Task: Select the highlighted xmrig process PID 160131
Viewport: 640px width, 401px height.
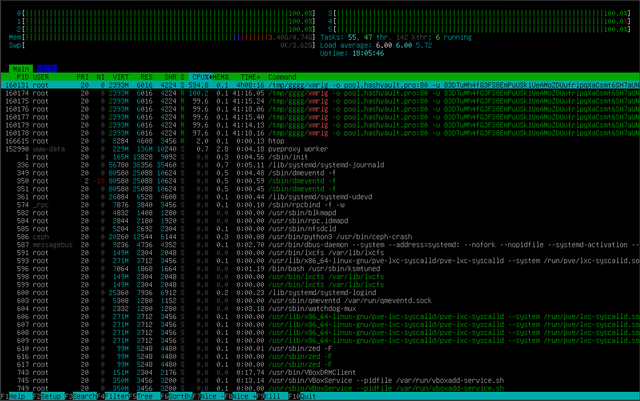Action: (320, 85)
